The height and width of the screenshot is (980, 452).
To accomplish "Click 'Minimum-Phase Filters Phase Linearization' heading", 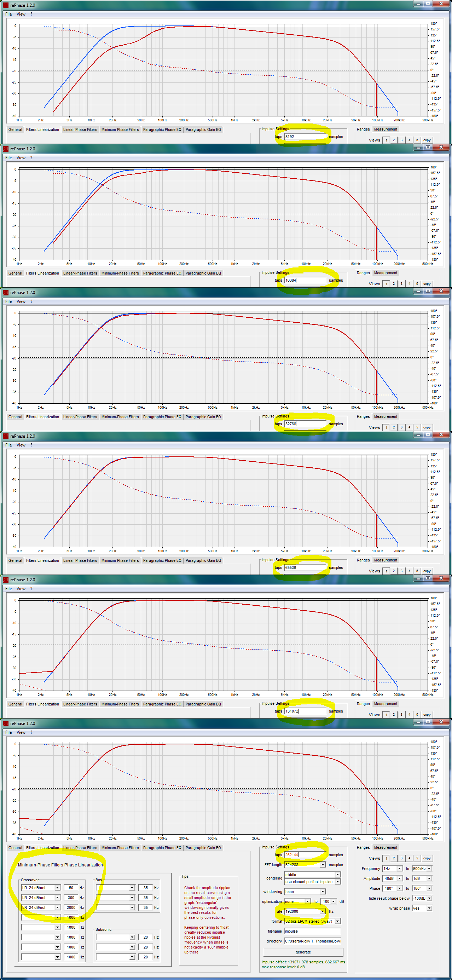I will pos(60,865).
